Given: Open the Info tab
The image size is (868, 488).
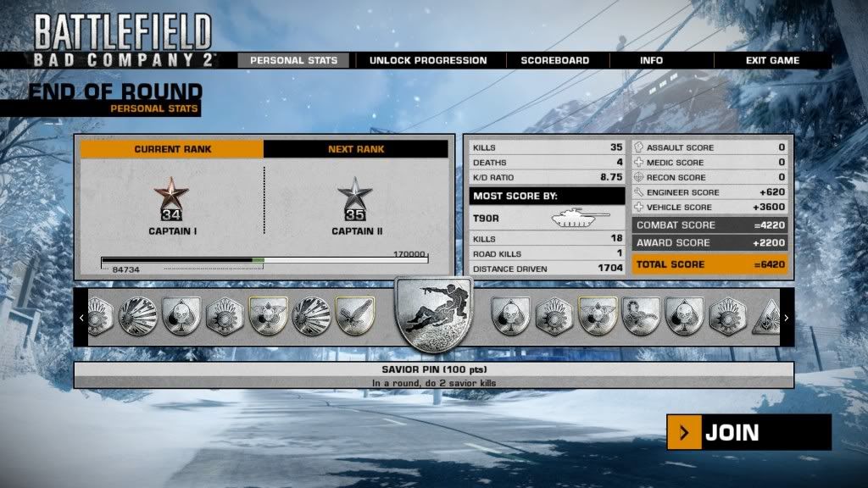Looking at the screenshot, I should (x=651, y=61).
